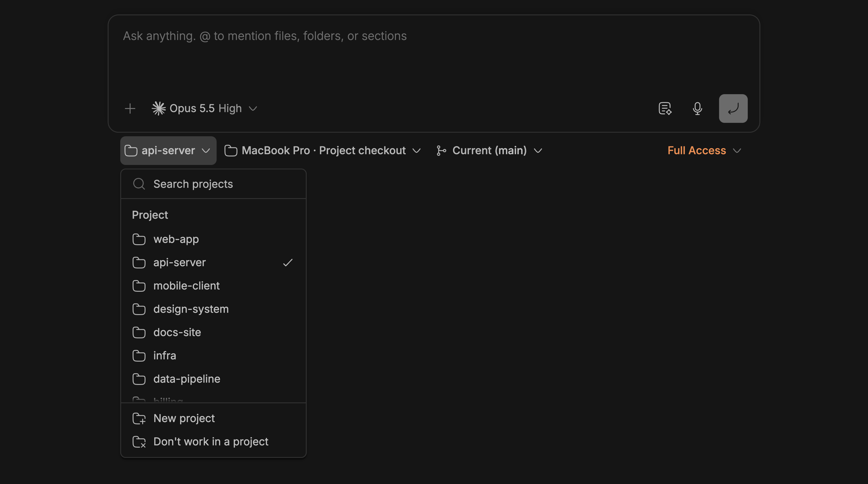Image resolution: width=868 pixels, height=484 pixels.
Task: Open the MacBook Pro Project checkout dropdown
Action: pos(323,151)
